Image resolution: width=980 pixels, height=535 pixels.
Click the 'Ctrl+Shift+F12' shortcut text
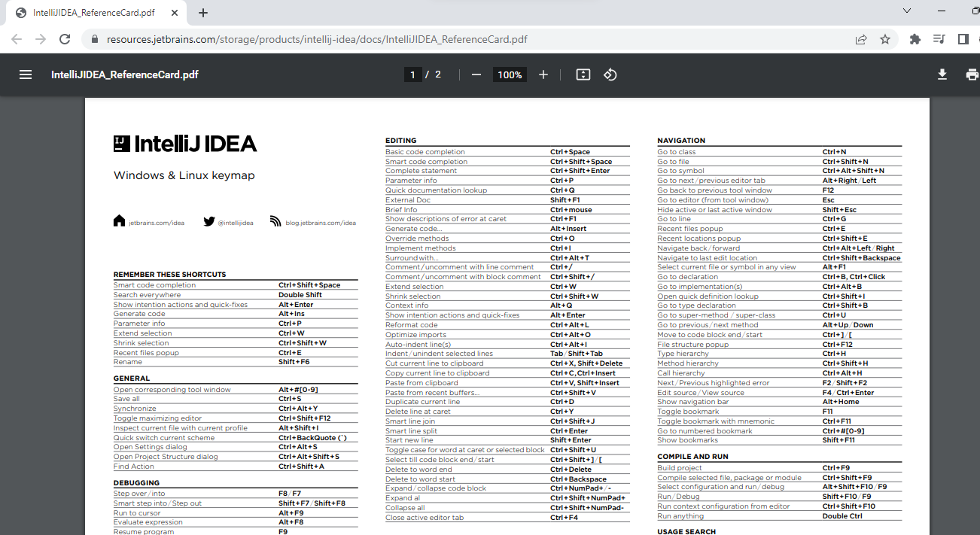[x=305, y=418]
